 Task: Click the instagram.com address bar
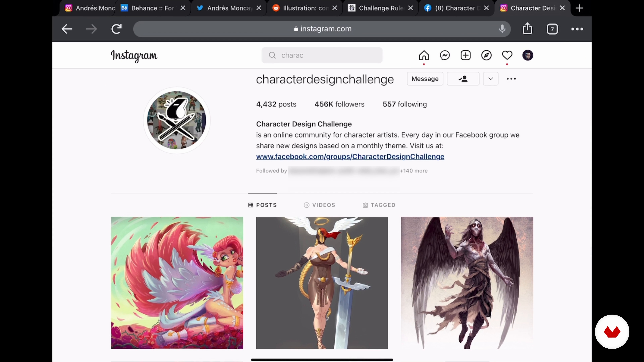point(322,29)
